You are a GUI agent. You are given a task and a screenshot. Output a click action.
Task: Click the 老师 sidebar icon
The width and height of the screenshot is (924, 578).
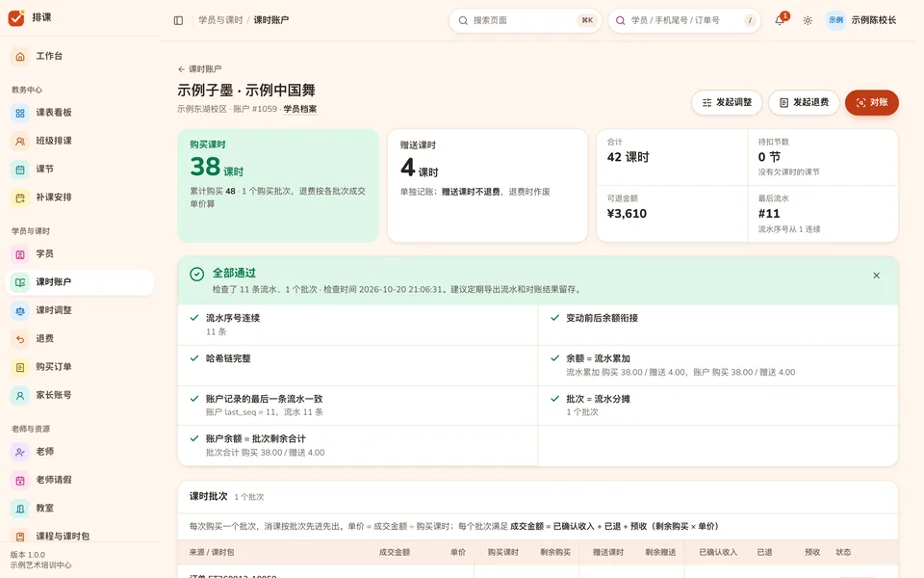pyautogui.click(x=20, y=453)
